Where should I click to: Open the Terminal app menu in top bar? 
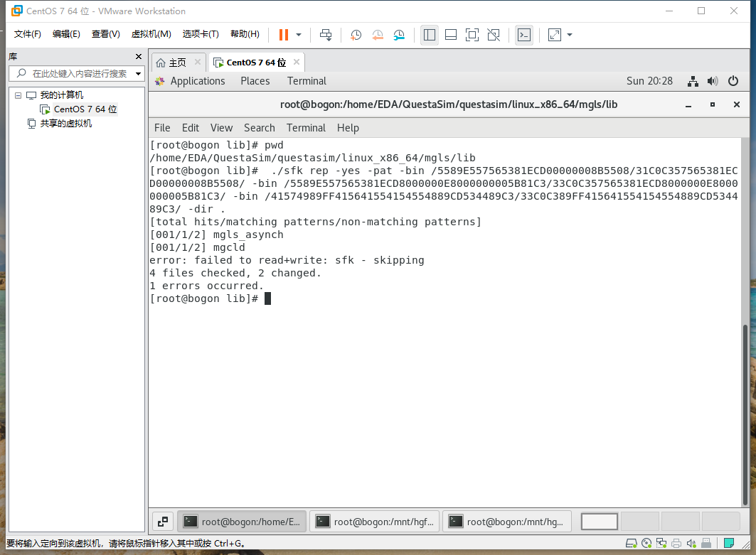[307, 81]
